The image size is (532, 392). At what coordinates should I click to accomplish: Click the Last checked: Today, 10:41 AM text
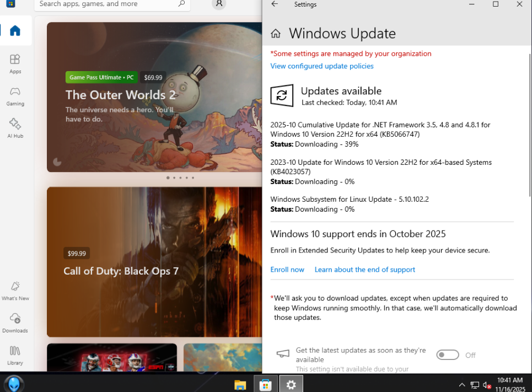click(x=349, y=103)
